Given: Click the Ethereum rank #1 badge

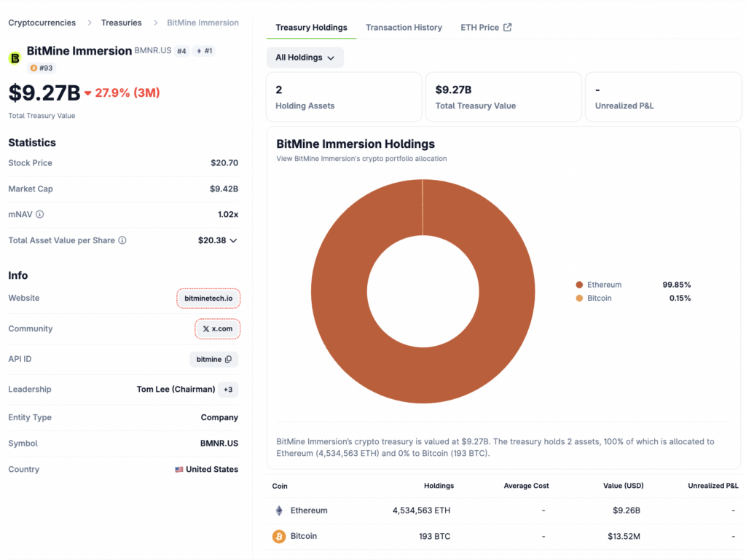Looking at the screenshot, I should coord(204,51).
